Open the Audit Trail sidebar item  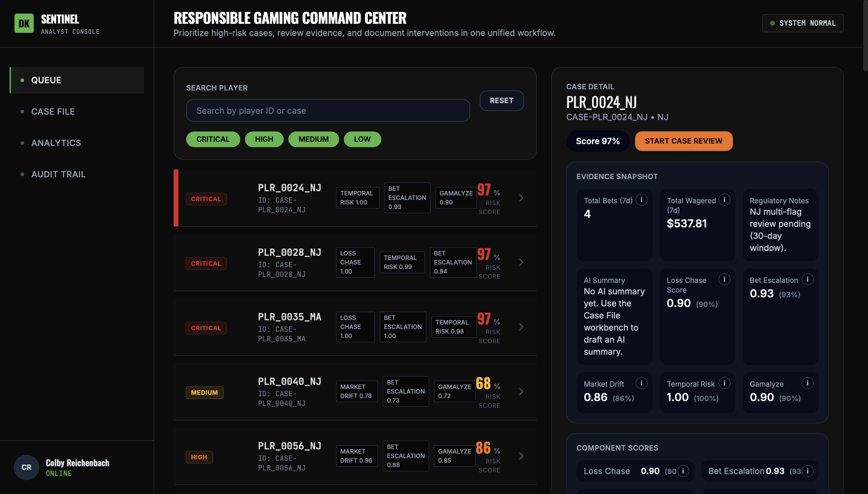(58, 174)
